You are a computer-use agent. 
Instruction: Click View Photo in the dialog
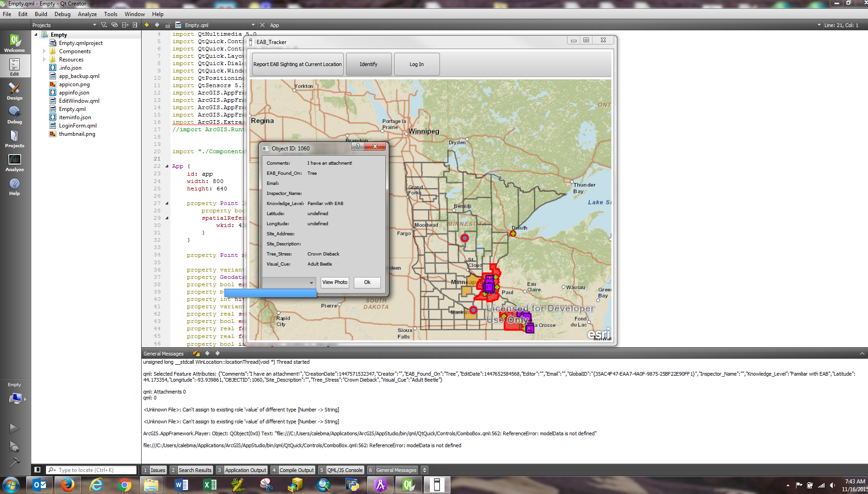[335, 283]
